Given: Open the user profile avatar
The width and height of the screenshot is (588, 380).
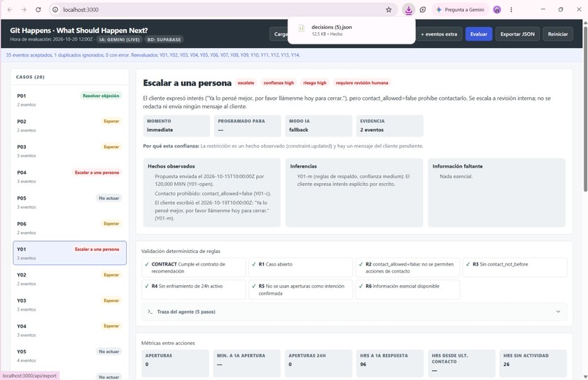Looking at the screenshot, I should point(497,9).
